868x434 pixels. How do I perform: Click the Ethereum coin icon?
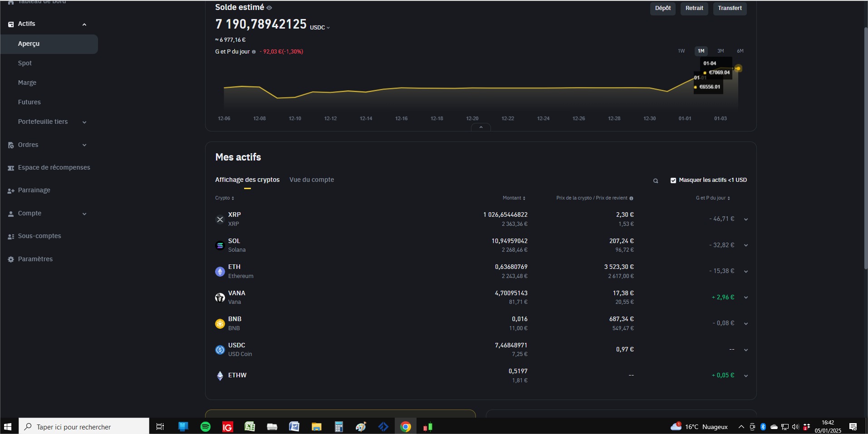pyautogui.click(x=220, y=272)
